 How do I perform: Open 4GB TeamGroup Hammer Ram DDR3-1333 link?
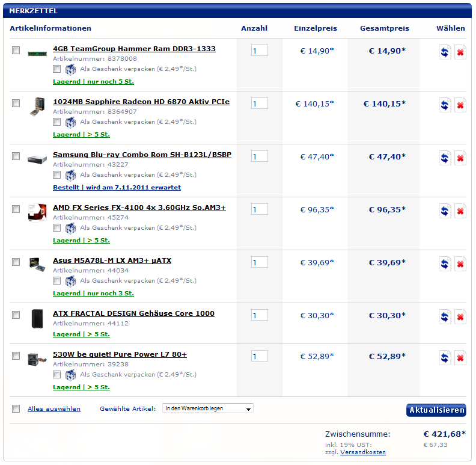134,49
